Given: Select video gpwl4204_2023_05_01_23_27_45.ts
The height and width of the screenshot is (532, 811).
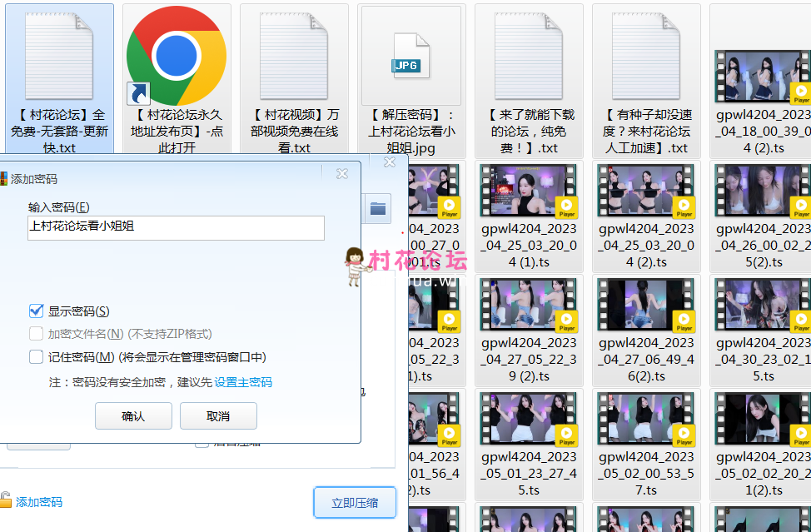Looking at the screenshot, I should click(x=529, y=419).
